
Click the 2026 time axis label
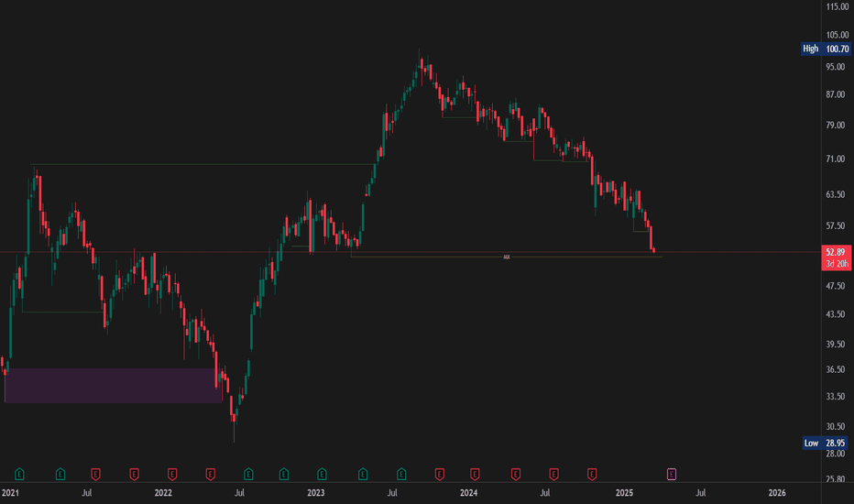(x=777, y=493)
